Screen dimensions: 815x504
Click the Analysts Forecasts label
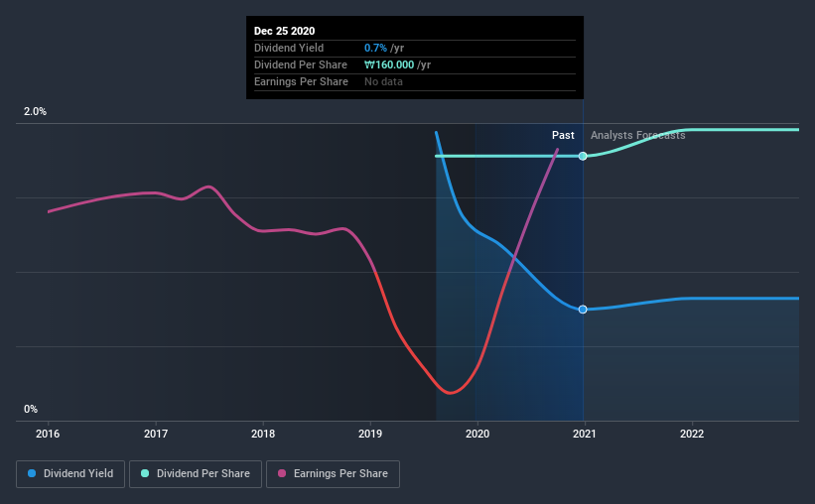(637, 135)
